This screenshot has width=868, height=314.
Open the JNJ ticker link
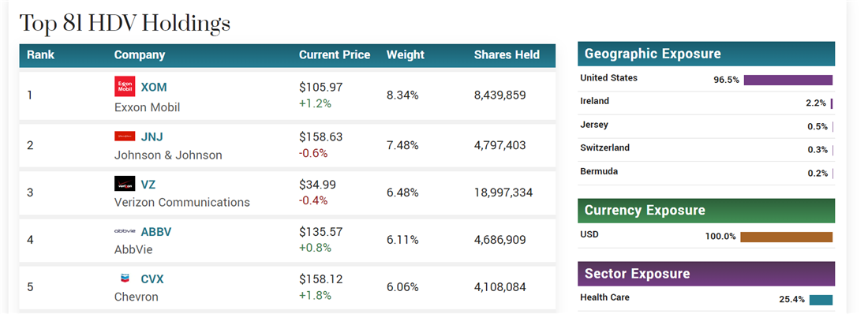pos(152,136)
